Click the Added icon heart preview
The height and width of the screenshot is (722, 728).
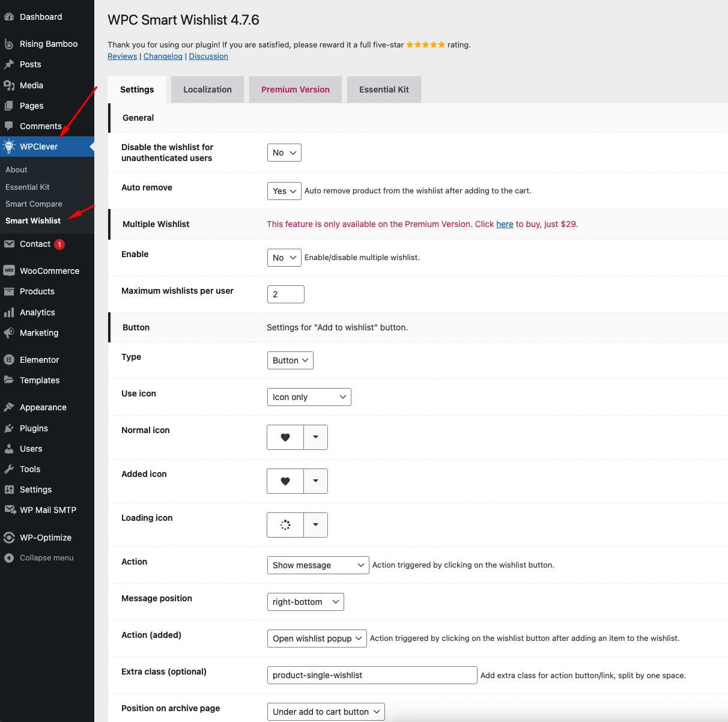coord(285,481)
